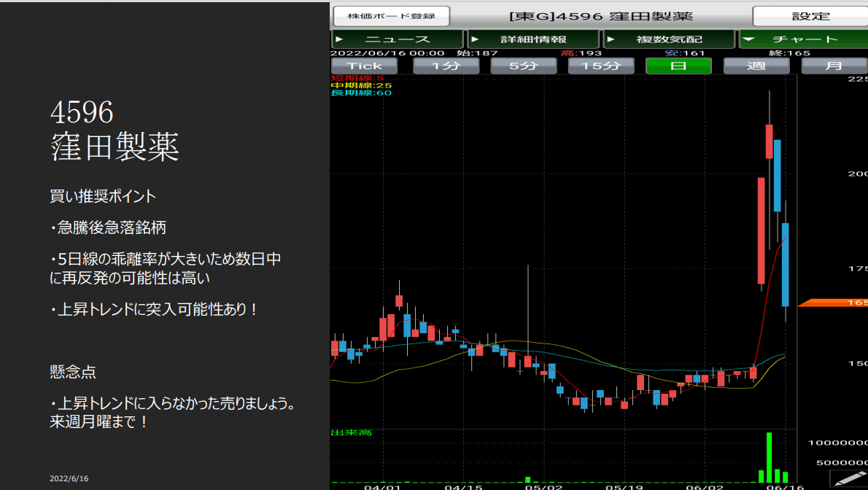Image resolution: width=868 pixels, height=490 pixels.
Task: Expand the 複数気配 section
Action: pos(669,39)
